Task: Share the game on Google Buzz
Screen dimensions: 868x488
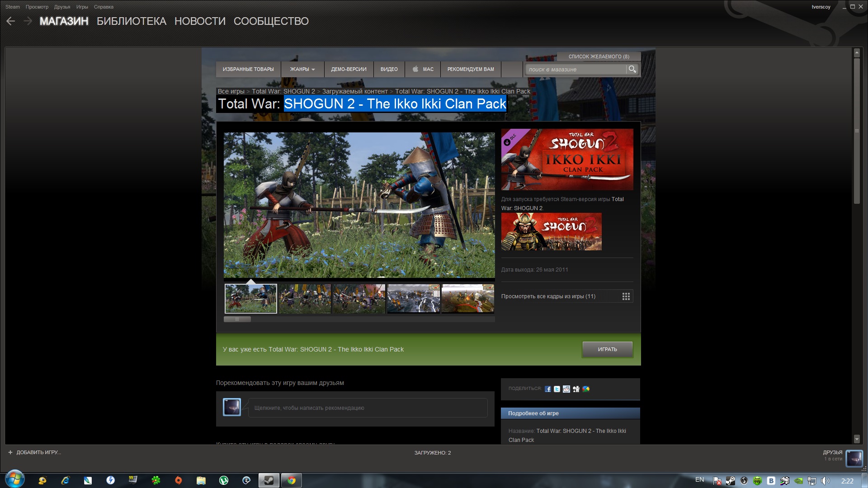Action: click(x=586, y=389)
